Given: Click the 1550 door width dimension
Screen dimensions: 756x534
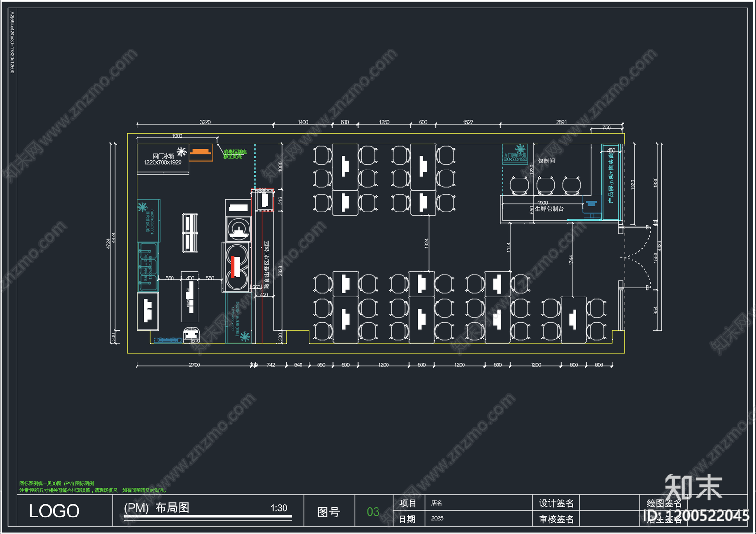Looking at the screenshot, I should click(x=655, y=258).
